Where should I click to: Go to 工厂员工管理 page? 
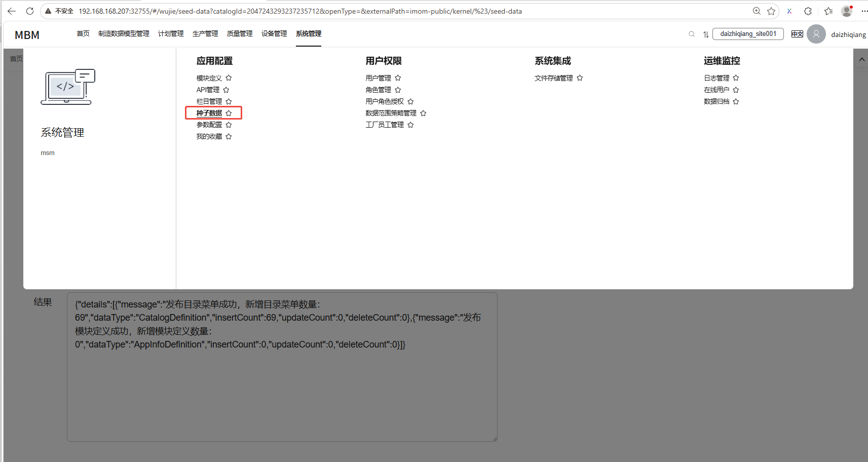pos(385,125)
